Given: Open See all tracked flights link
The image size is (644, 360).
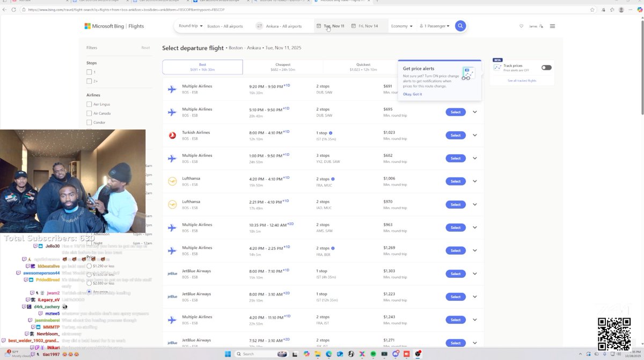Looking at the screenshot, I should click(x=522, y=81).
